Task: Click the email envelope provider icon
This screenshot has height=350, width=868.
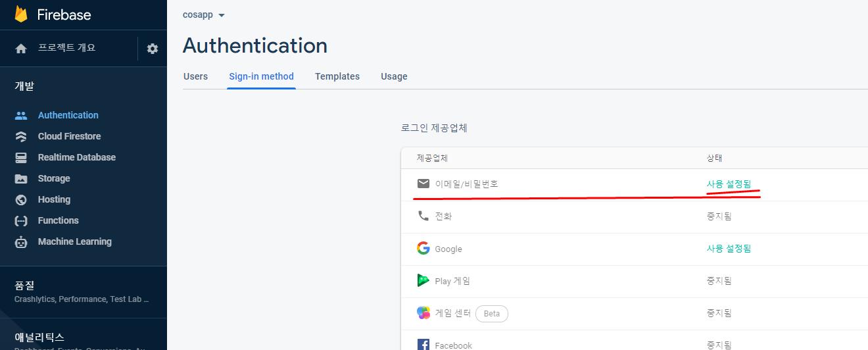Action: pos(423,184)
